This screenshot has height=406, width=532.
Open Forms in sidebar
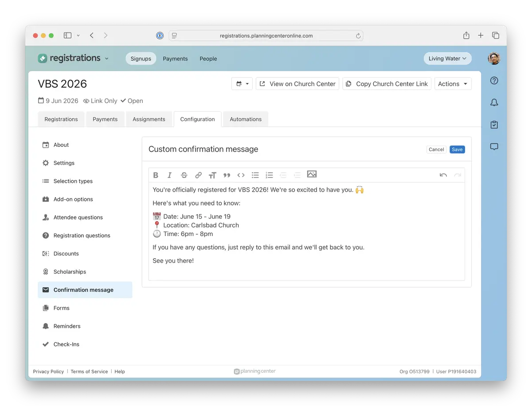pyautogui.click(x=85, y=308)
